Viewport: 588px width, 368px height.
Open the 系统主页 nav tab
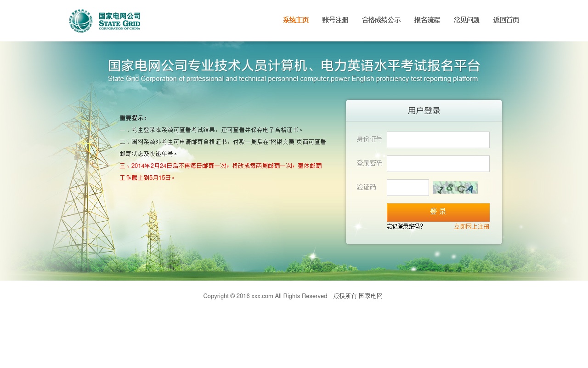pos(296,20)
